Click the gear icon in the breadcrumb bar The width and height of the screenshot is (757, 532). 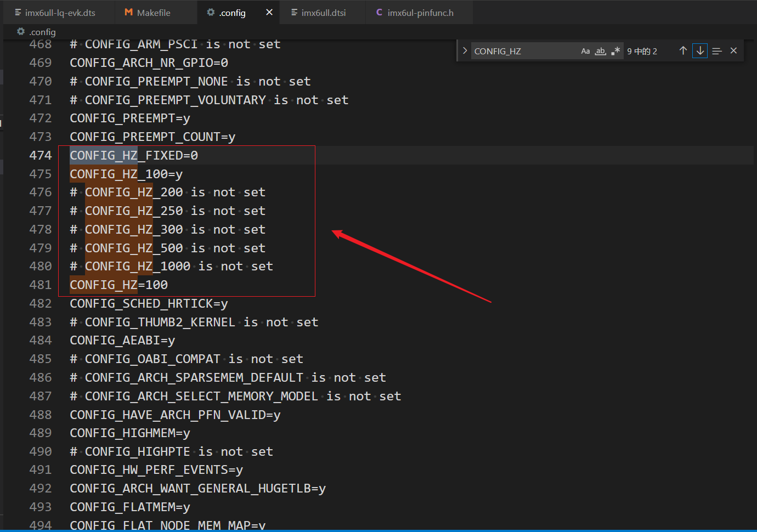point(20,32)
